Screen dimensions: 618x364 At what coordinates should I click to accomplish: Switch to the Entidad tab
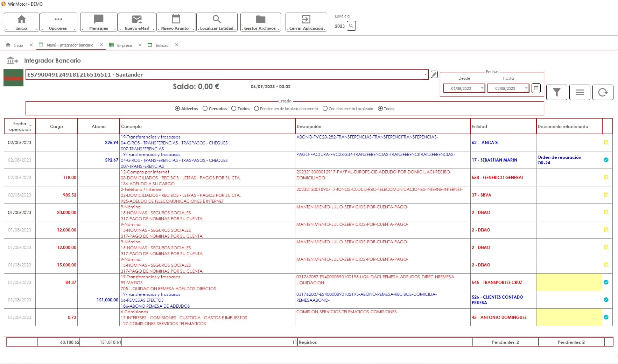pos(162,45)
